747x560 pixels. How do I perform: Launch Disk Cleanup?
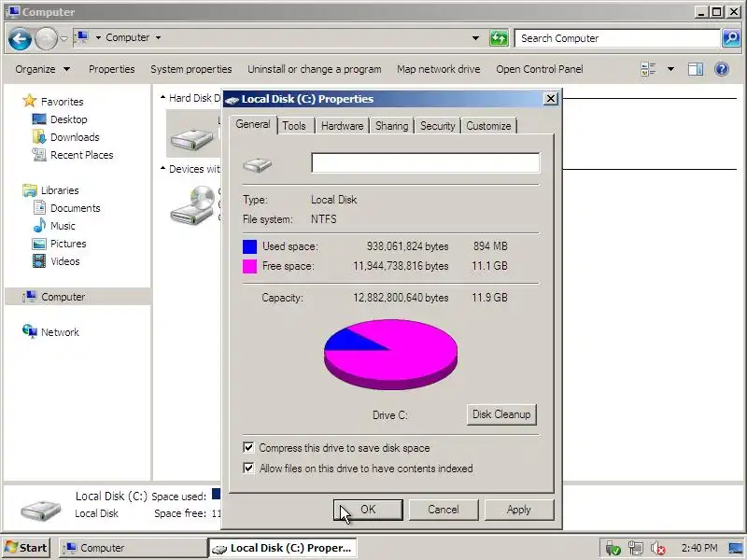coord(501,414)
